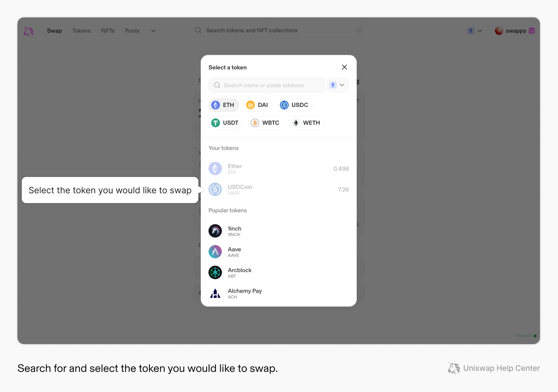Open the network selector in top navbar
Image resolution: width=558 pixels, height=392 pixels.
point(475,31)
